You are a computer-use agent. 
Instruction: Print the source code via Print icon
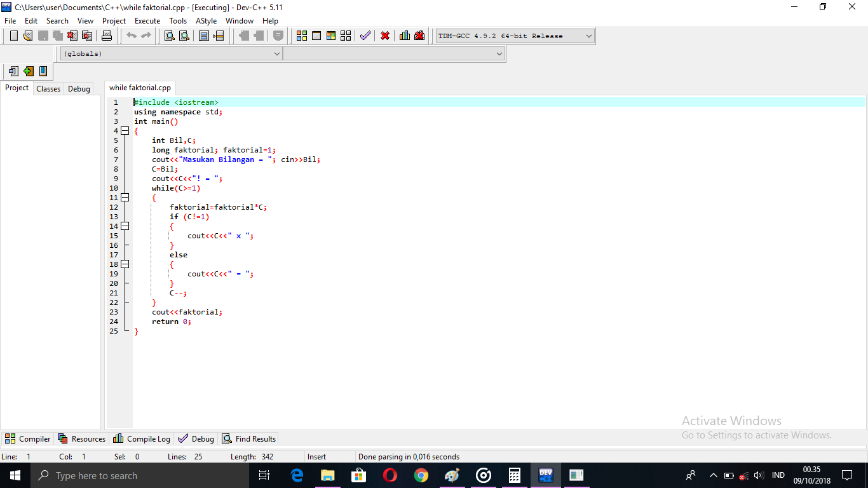(x=107, y=36)
